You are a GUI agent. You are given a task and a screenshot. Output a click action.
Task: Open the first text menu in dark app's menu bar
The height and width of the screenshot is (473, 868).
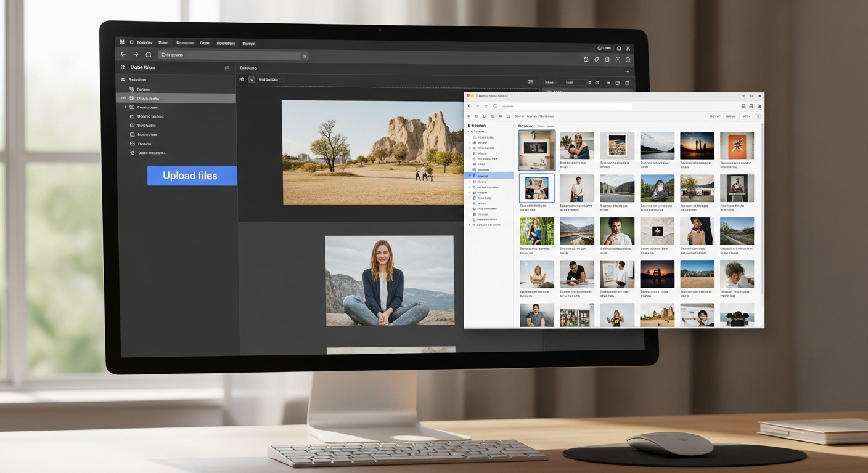144,43
